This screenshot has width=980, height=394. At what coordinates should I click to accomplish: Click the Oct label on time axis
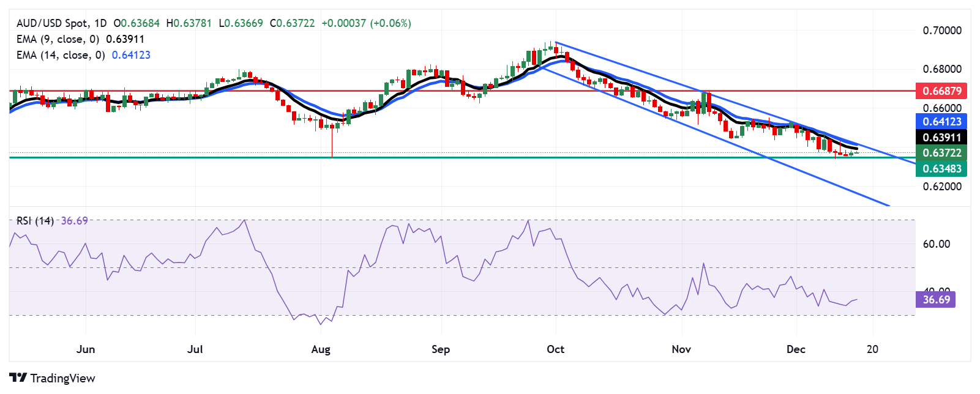coord(555,349)
